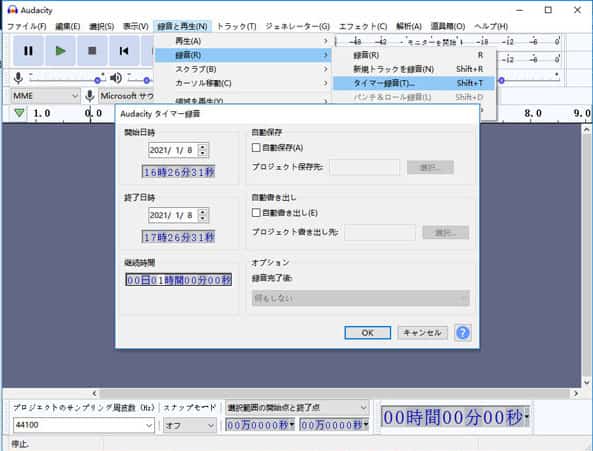This screenshot has width=593, height=451.
Task: Click the speaker playback volume icon
Action: [116, 78]
